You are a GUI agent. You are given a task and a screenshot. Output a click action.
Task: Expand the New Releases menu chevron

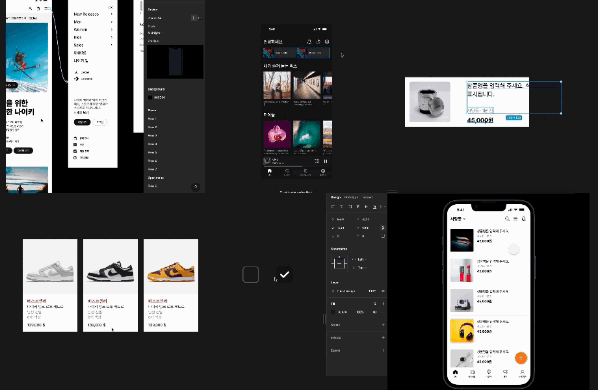click(111, 14)
